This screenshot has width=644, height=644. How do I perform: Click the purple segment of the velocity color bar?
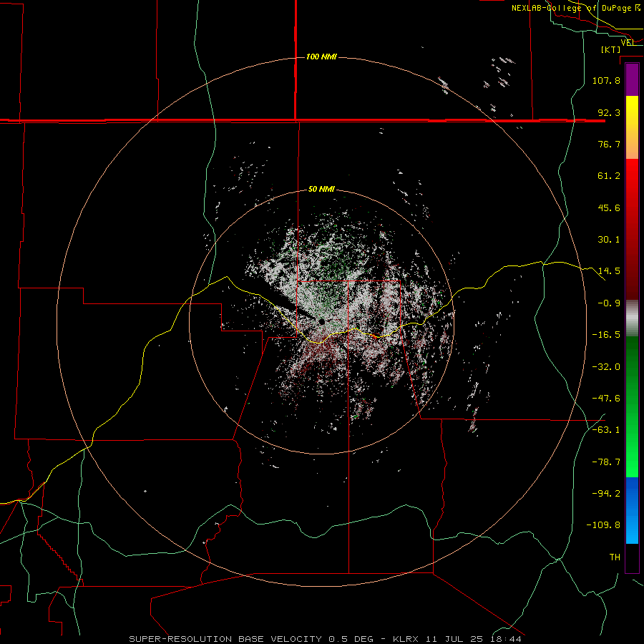(632, 79)
